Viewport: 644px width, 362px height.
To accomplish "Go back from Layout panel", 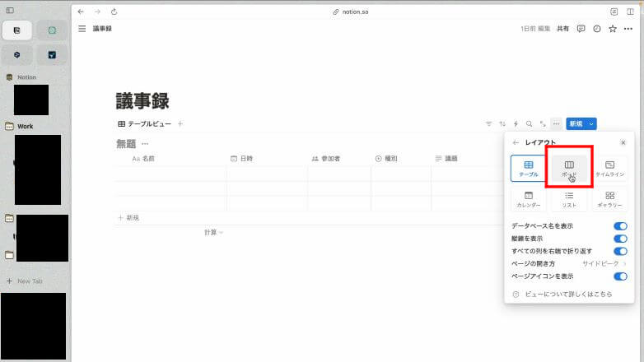I will coord(516,142).
